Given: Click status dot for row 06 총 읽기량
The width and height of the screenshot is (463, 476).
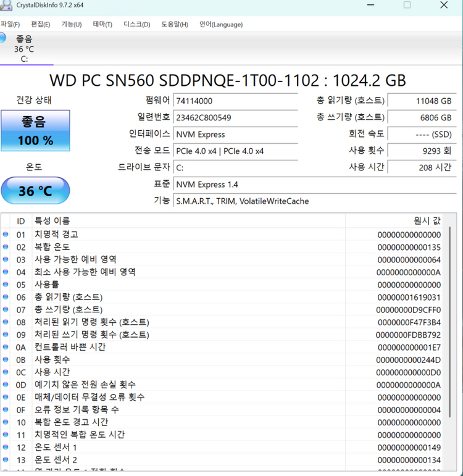Looking at the screenshot, I should point(6,297).
